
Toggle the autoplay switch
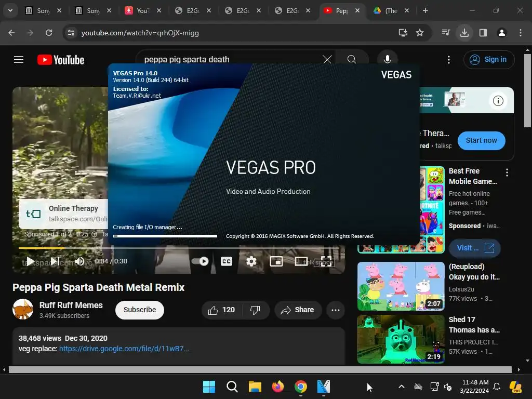click(201, 261)
